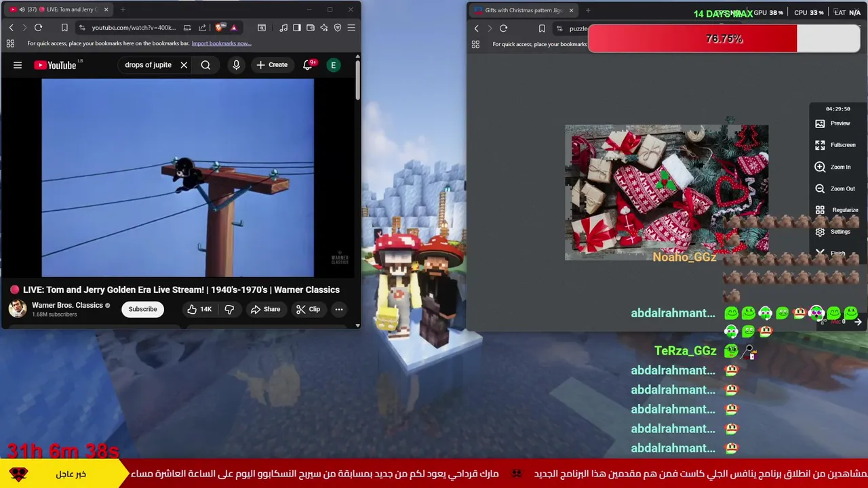
Task: Click the Import bookmarks now link
Action: (221, 43)
